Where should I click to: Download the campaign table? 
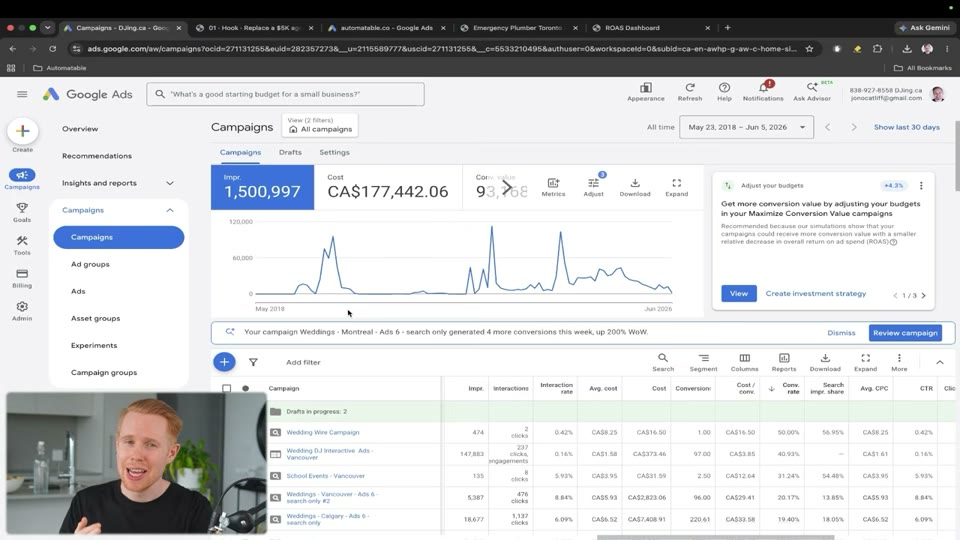pyautogui.click(x=825, y=362)
